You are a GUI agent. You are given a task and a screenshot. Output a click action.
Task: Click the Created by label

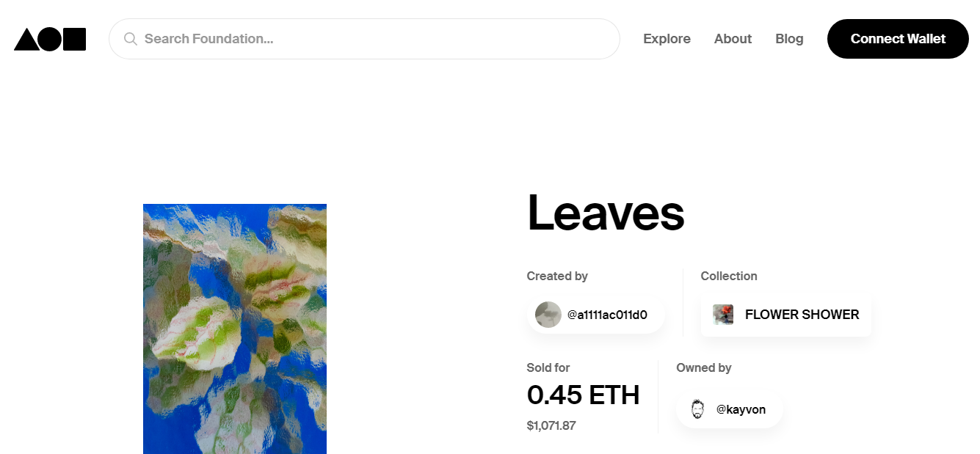tap(557, 277)
